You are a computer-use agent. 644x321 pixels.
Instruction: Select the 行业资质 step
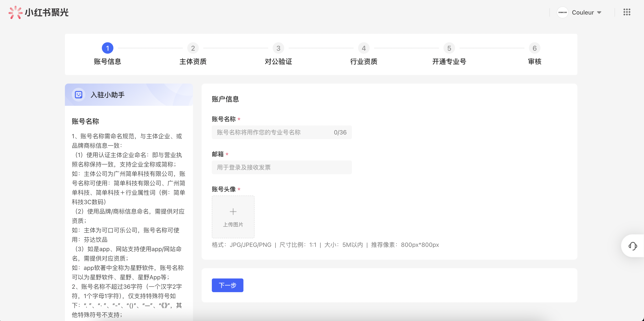pos(364,62)
